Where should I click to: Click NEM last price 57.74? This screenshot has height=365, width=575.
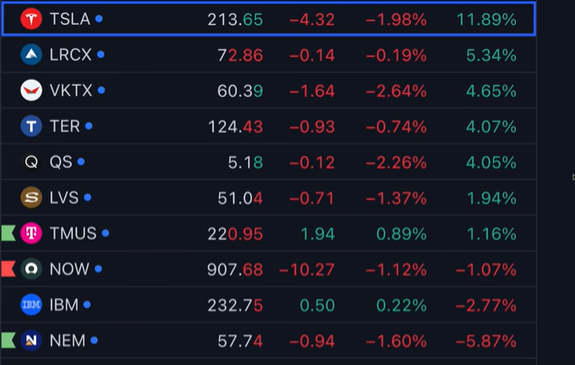(x=240, y=341)
